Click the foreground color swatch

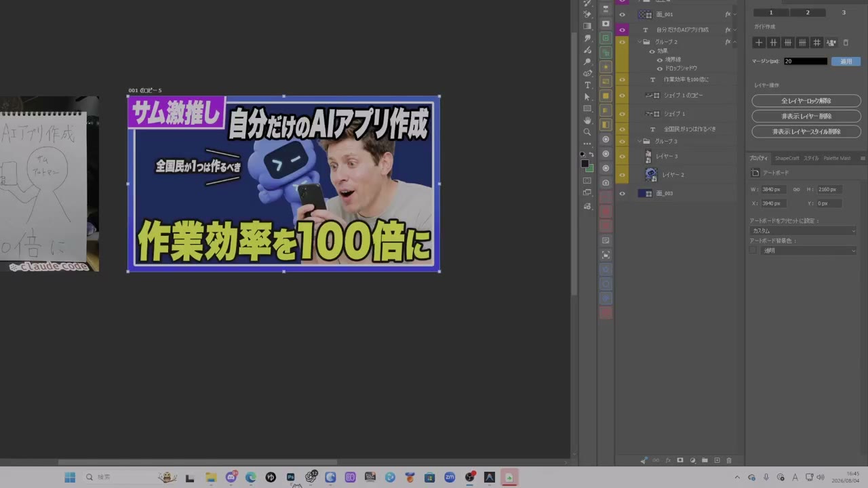pos(585,163)
